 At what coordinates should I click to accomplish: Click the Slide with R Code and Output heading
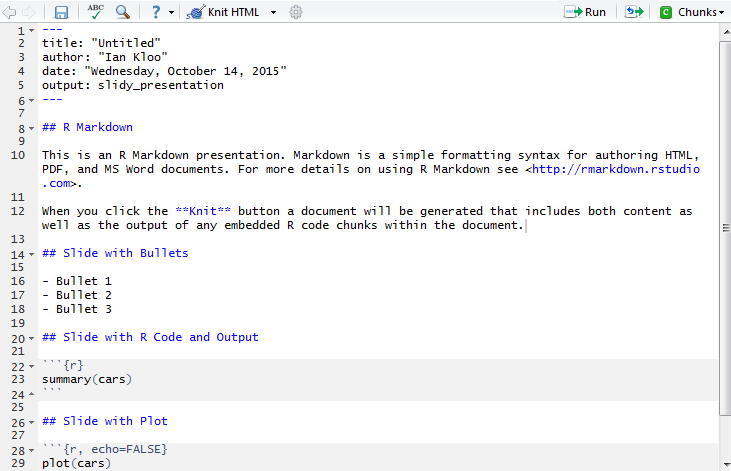point(150,337)
